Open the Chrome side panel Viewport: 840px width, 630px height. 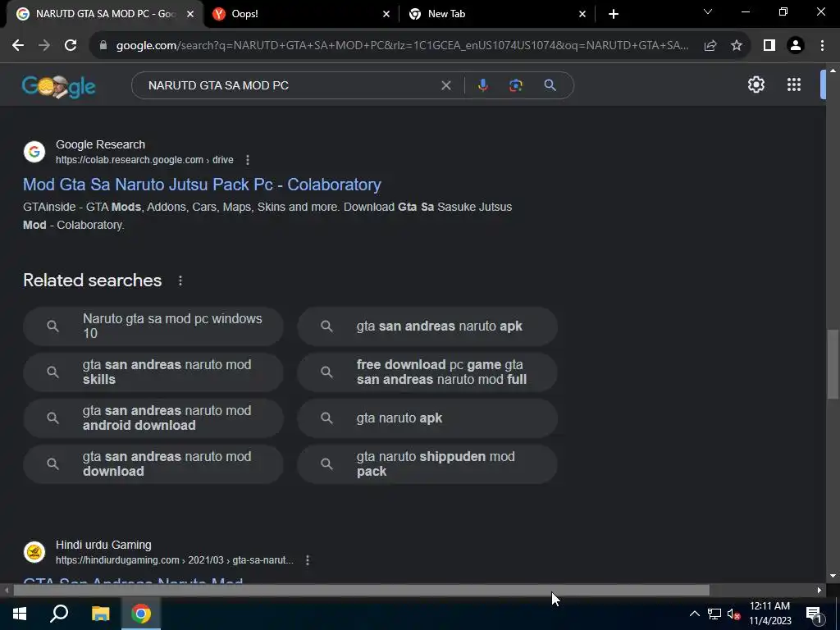pos(769,46)
